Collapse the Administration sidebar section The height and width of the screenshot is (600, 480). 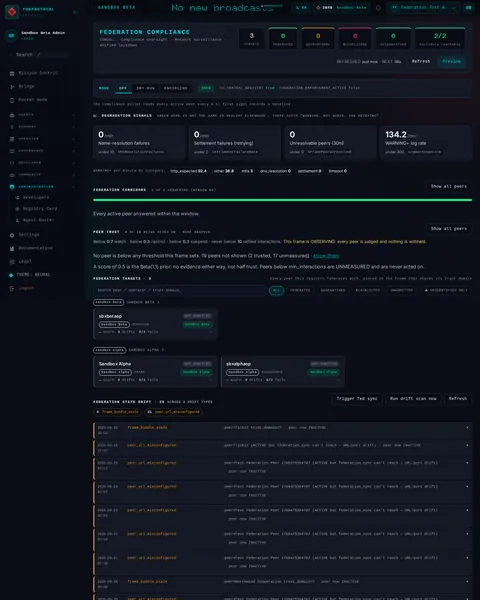pos(73,187)
